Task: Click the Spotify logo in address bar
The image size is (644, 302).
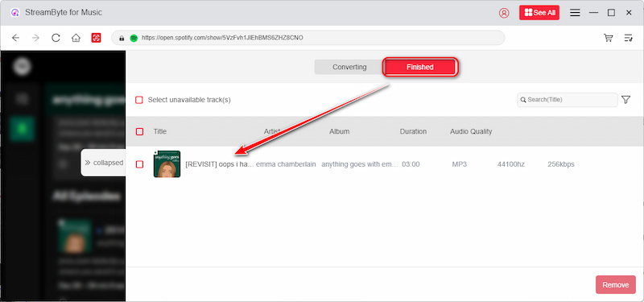Action: (x=134, y=38)
